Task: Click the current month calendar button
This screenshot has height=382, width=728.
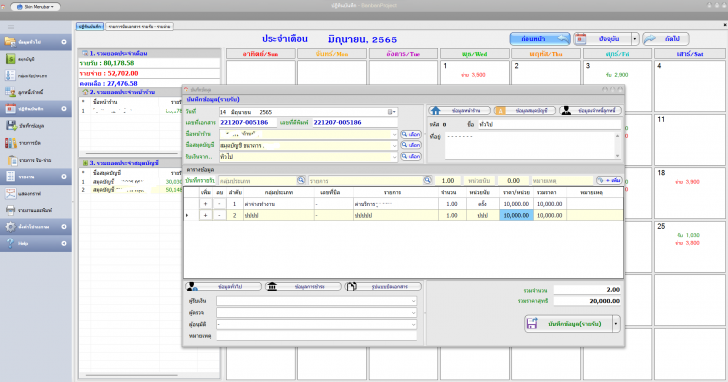Action: pyautogui.click(x=603, y=39)
